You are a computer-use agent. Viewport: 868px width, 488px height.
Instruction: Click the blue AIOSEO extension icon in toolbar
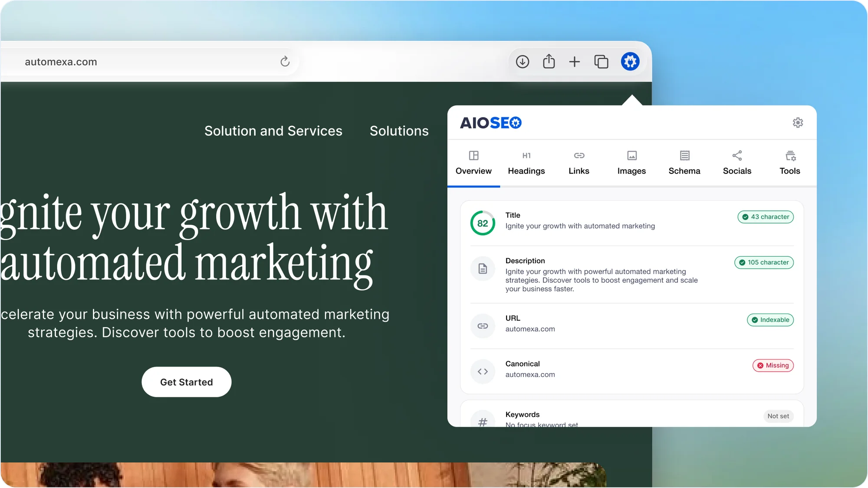[x=630, y=61]
